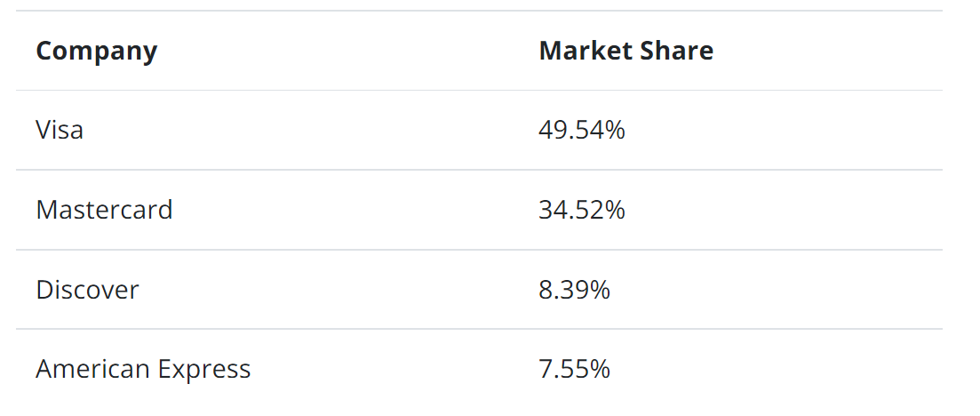Click the divider between Visa and Mastercard rows

479,170
